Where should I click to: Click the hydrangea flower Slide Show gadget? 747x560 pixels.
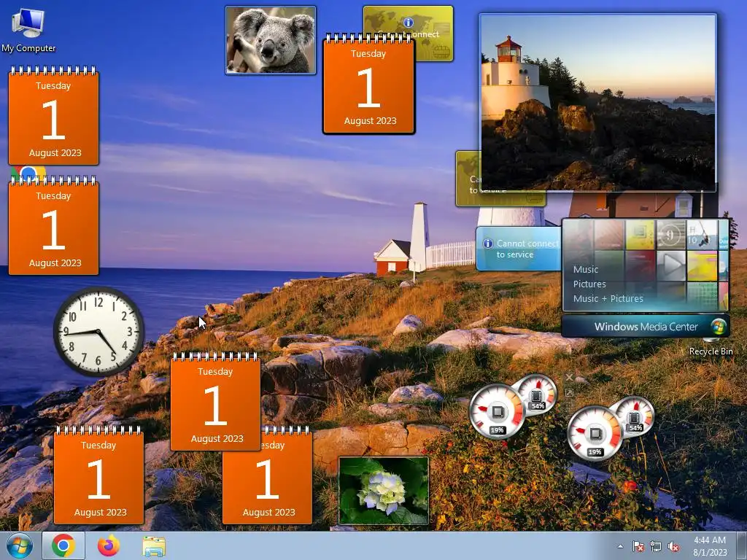pos(384,491)
